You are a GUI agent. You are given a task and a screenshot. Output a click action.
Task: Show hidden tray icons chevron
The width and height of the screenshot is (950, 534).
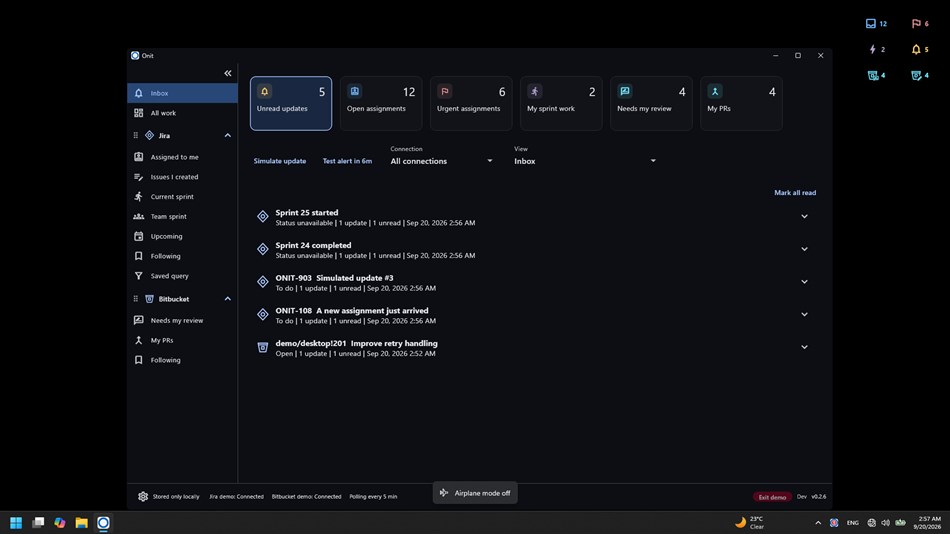[818, 523]
